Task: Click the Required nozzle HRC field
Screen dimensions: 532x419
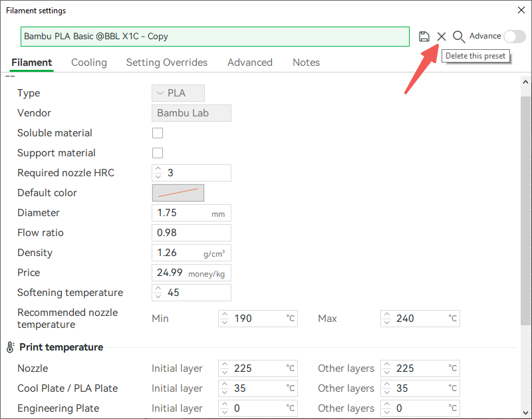Action: [192, 173]
